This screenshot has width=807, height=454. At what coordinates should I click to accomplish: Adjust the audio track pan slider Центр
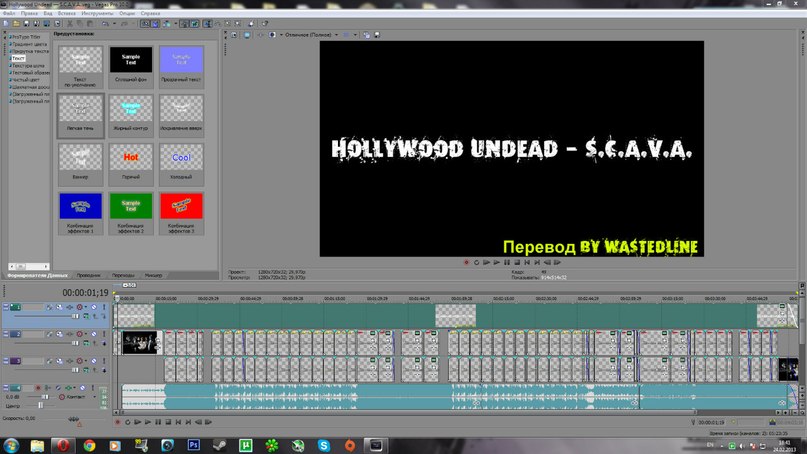40,405
